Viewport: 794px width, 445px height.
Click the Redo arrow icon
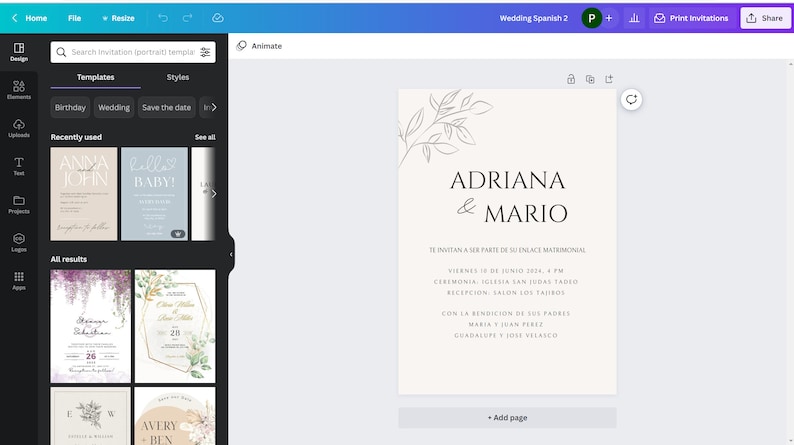[x=187, y=18]
